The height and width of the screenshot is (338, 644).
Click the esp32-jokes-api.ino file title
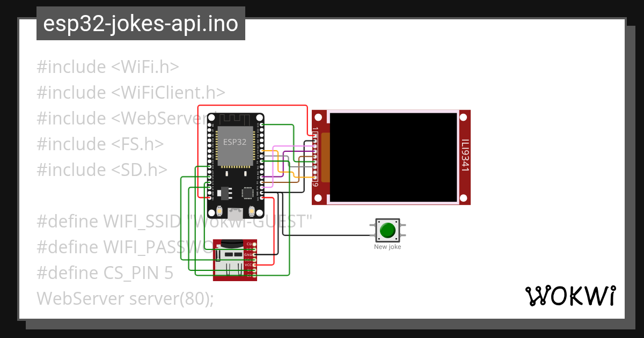(x=141, y=24)
